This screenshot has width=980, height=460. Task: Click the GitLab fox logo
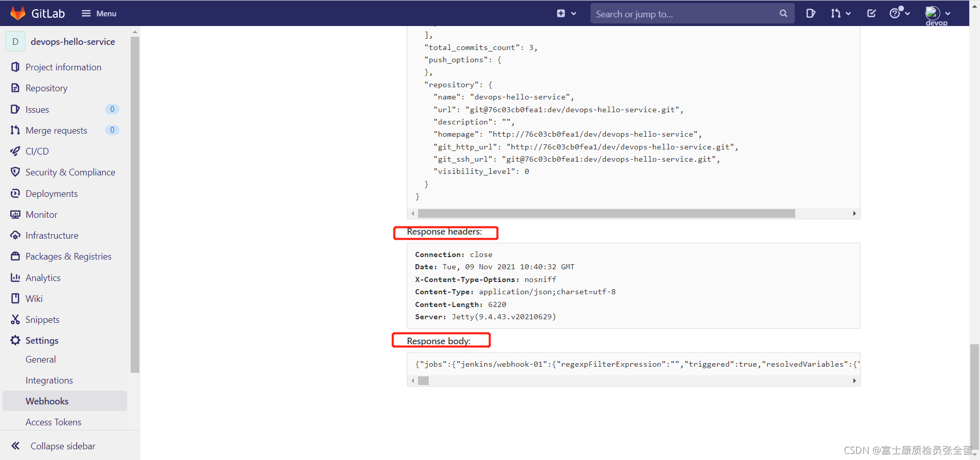17,13
